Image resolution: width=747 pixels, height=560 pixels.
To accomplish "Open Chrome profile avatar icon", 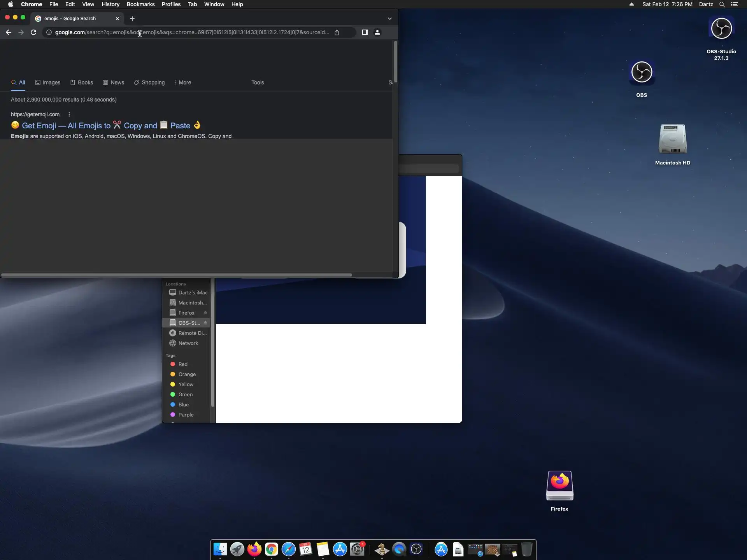I will 377,32.
